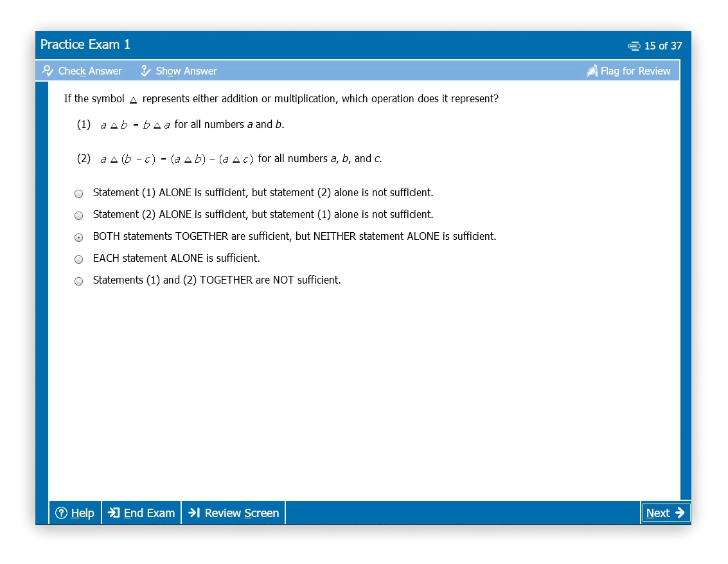728x564 pixels.
Task: Click the Check Answer label
Action: coord(90,71)
